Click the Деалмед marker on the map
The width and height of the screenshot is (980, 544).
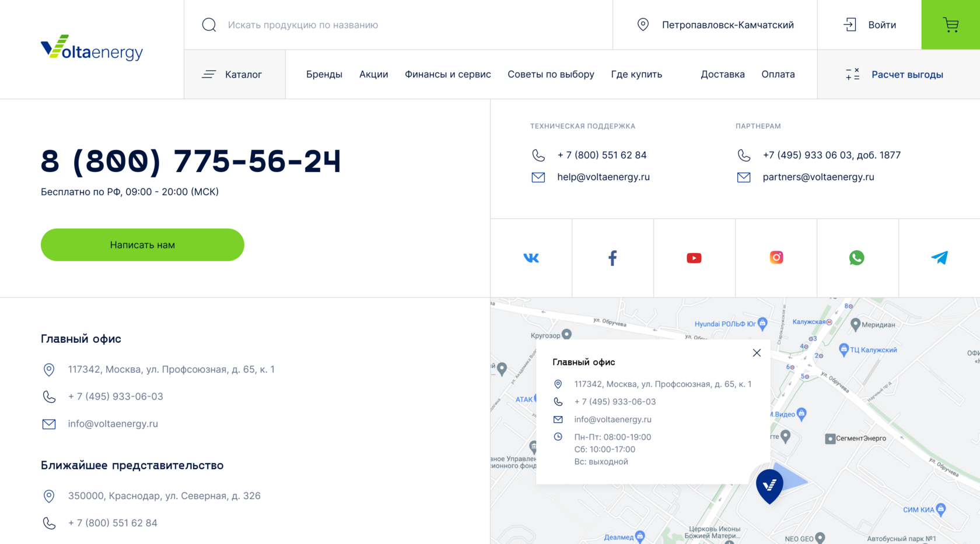coord(640,536)
